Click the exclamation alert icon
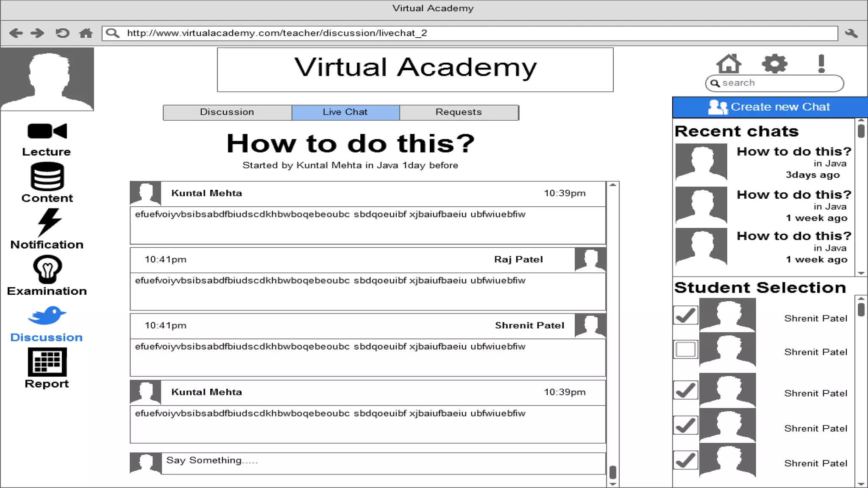Viewport: 868px width, 488px height. tap(821, 64)
